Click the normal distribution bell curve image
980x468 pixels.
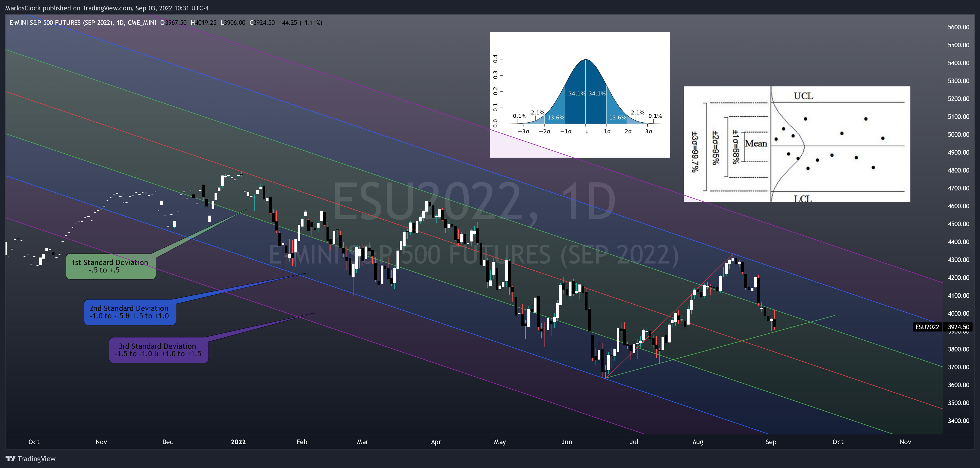point(580,95)
